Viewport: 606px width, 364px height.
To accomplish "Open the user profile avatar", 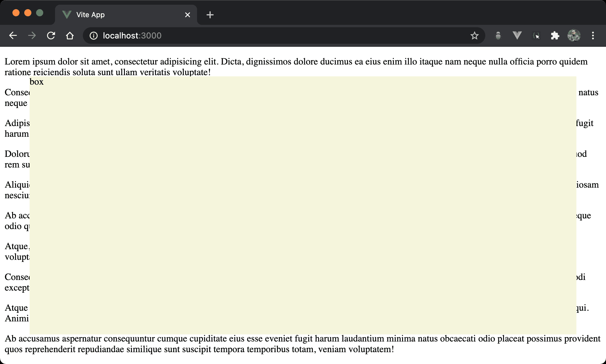I will point(574,36).
